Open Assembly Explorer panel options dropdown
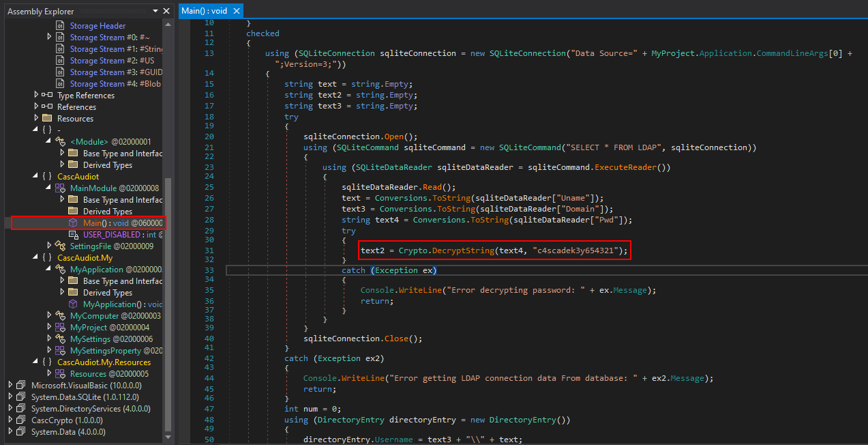868x445 pixels. 156,11
